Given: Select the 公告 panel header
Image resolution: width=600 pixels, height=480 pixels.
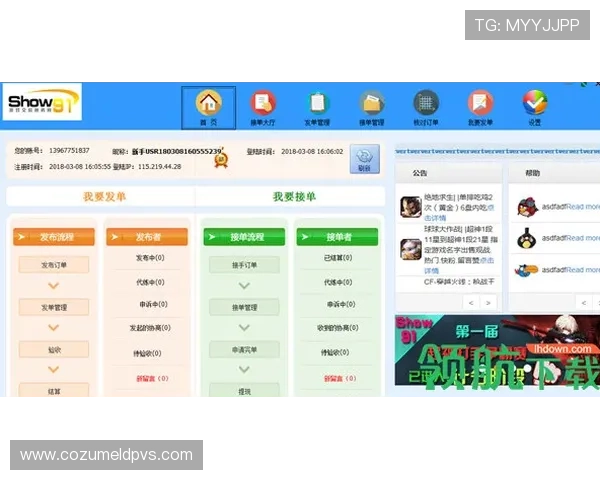Looking at the screenshot, I should point(448,173).
